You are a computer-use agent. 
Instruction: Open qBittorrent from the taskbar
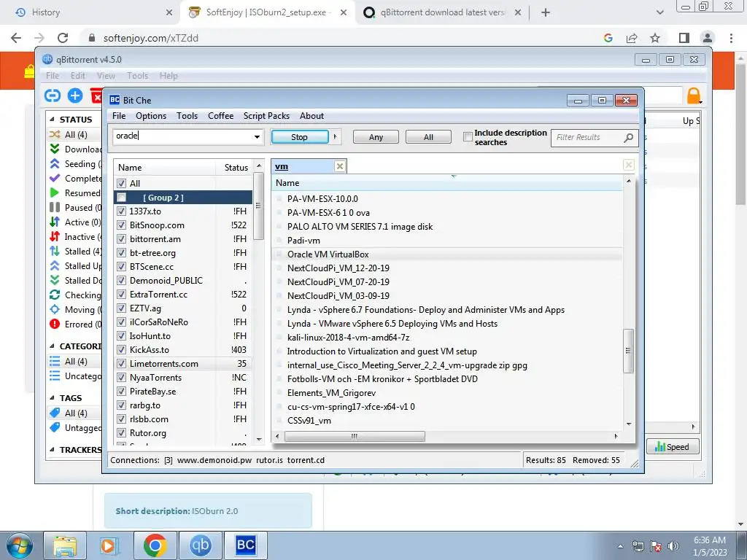click(x=200, y=545)
